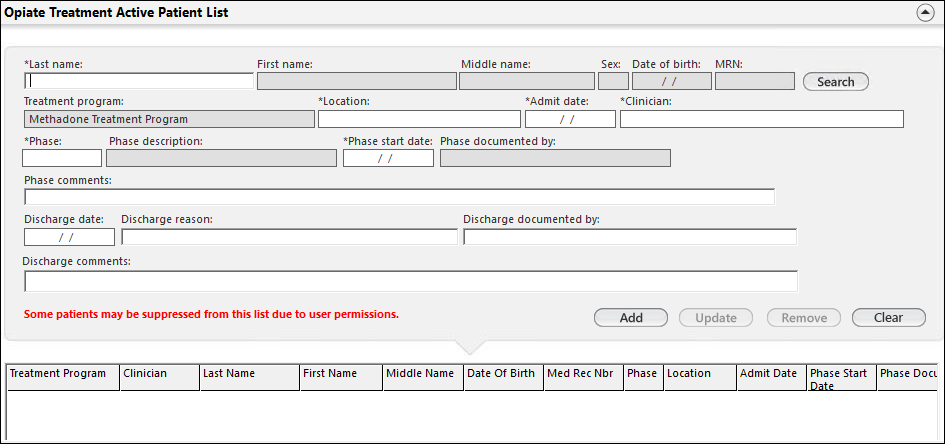
Task: Click the Clinician input box
Action: 761,119
